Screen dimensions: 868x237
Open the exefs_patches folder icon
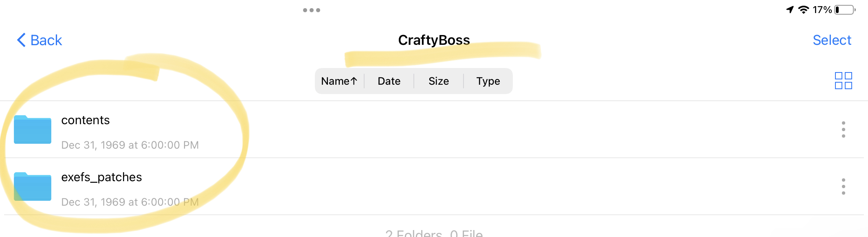[x=33, y=187]
